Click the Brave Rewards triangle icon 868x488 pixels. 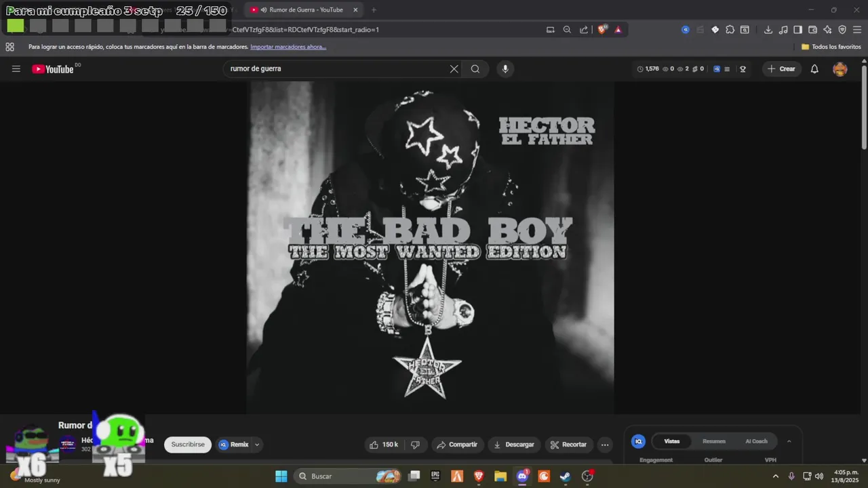point(618,30)
